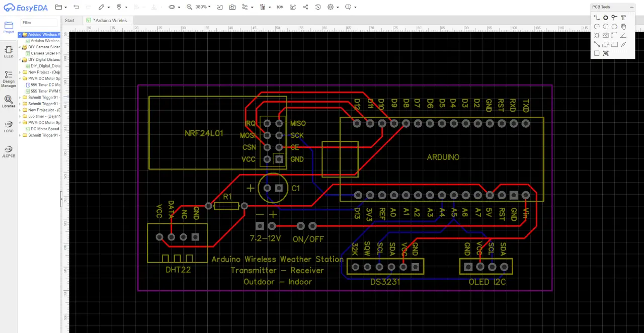Screen dimensions: 644x333
Task: Collapse the DIY Camera Slider project folder
Action: point(20,47)
